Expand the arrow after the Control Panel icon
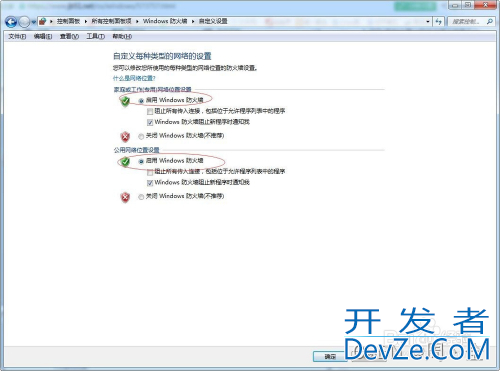500x371 pixels. (x=51, y=22)
